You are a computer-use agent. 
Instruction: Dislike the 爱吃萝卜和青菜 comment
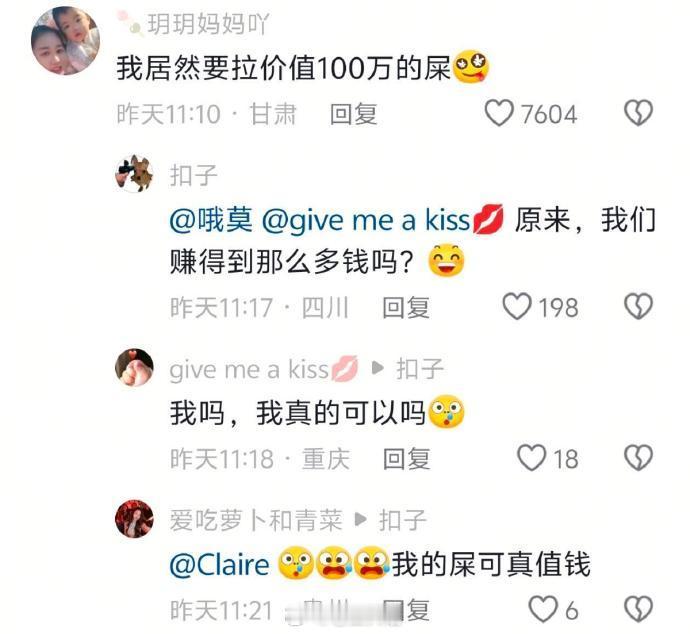coord(638,609)
